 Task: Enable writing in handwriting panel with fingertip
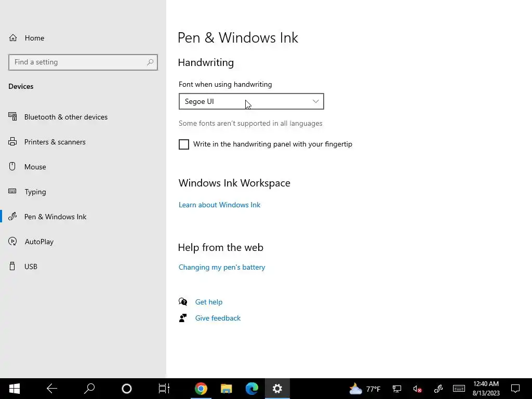[x=184, y=144]
